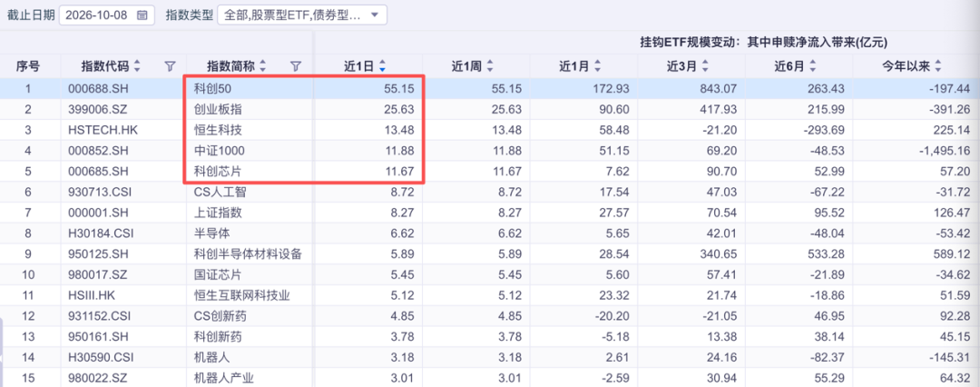Click the 恒生科技 index name
The height and width of the screenshot is (387, 980).
coord(218,130)
